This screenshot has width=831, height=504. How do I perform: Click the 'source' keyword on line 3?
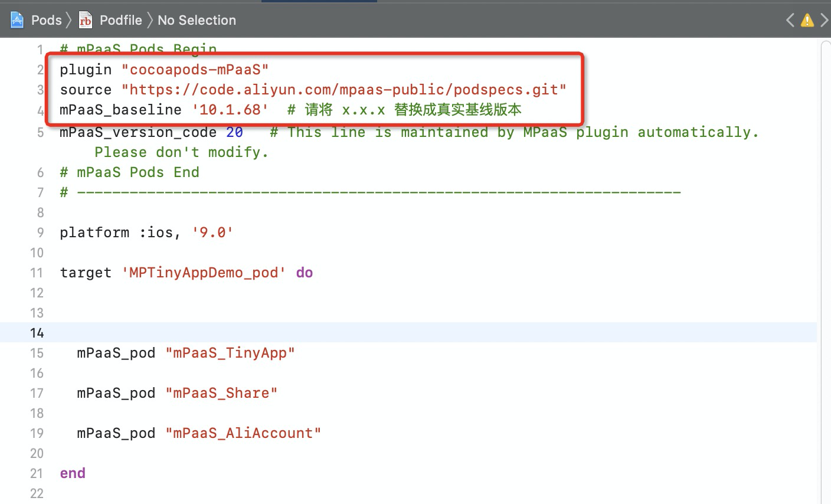86,90
